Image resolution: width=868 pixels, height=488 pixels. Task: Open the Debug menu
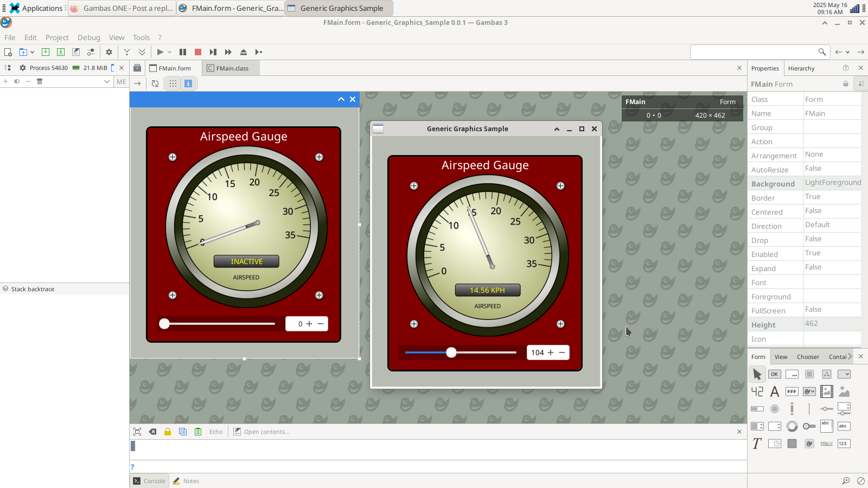[89, 37]
